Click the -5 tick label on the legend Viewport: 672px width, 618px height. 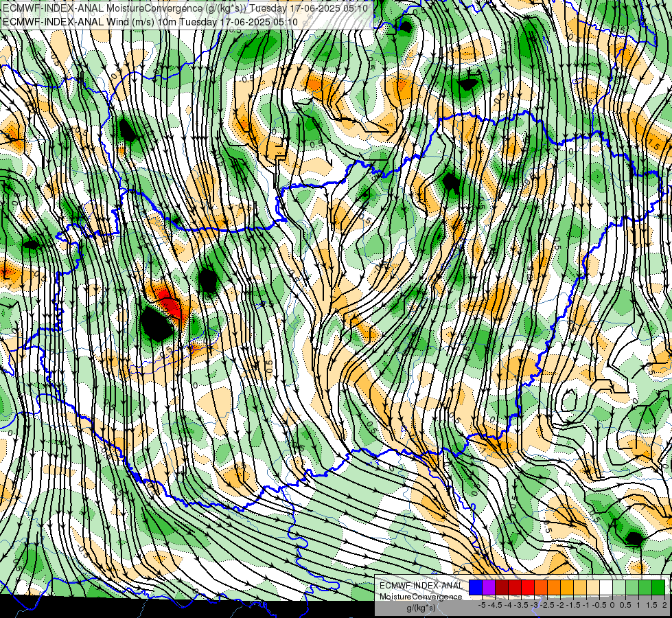tap(482, 605)
